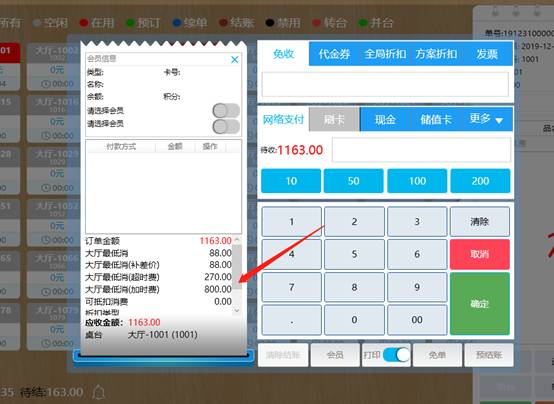The height and width of the screenshot is (404, 554).
Task: Toggle the second 请选择会员 switch
Action: coord(226,126)
